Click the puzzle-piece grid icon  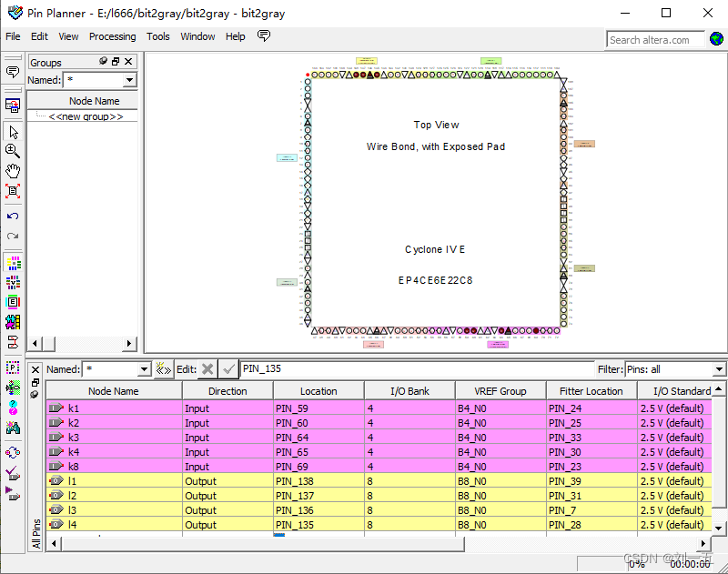[13, 322]
